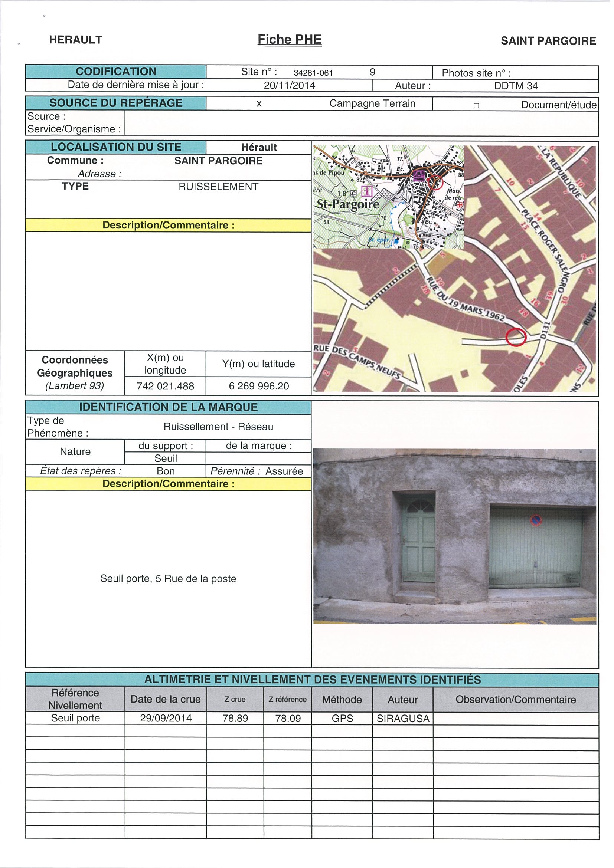Viewport: 614px width, 868px height.
Task: Select the X coordinate 742 021.488
Action: pos(165,386)
